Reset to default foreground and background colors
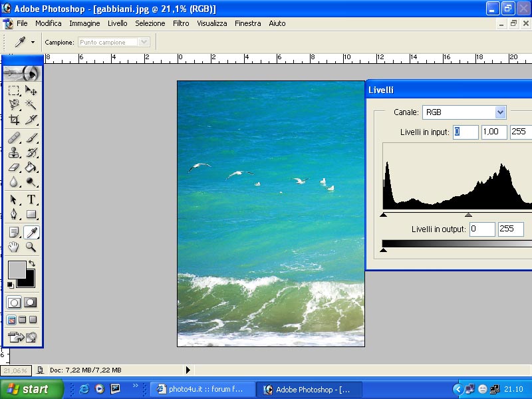The height and width of the screenshot is (399, 532). pyautogui.click(x=11, y=285)
